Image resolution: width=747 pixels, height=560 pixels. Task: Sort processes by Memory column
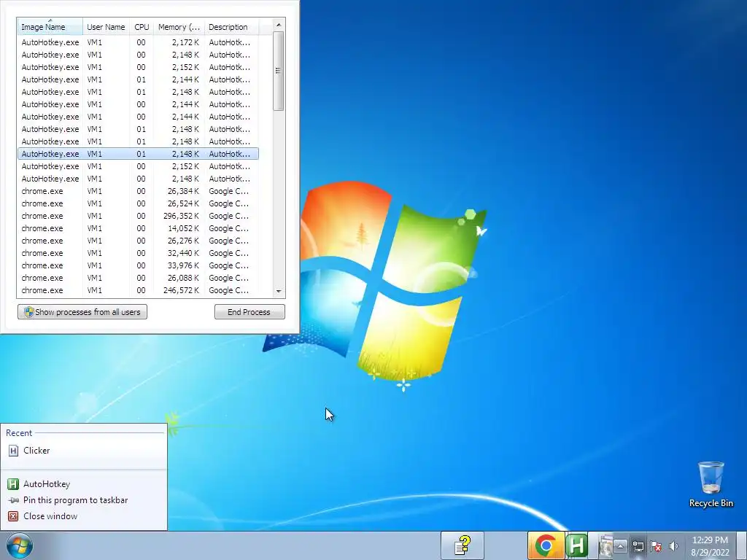[x=179, y=27]
